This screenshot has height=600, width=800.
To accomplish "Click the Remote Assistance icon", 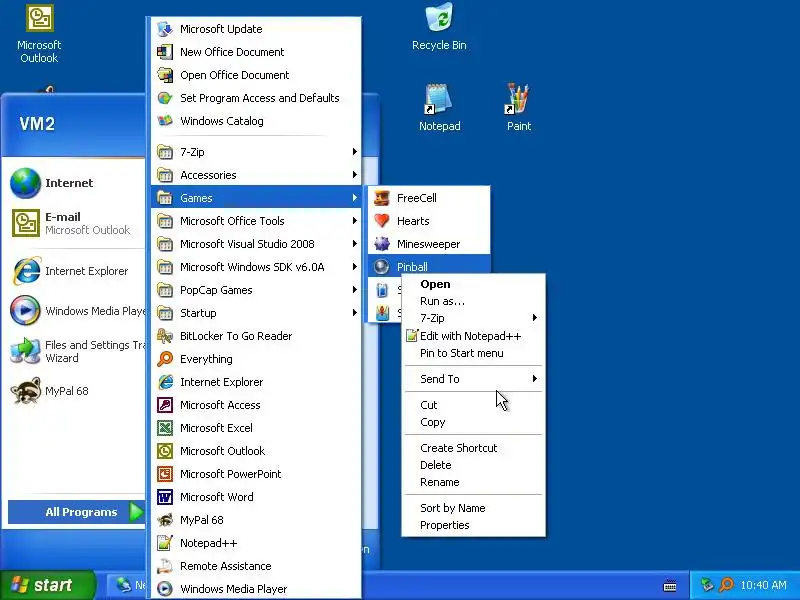I will [165, 566].
